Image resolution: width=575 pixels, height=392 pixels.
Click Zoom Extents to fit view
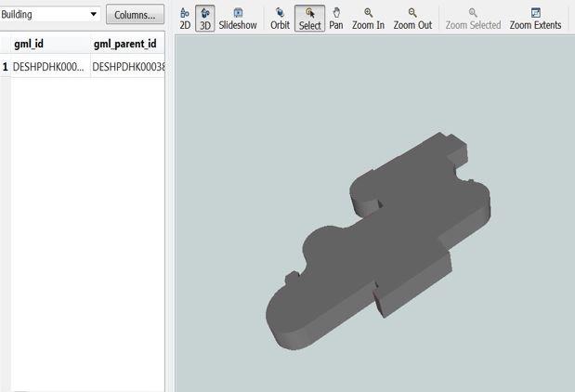click(535, 19)
